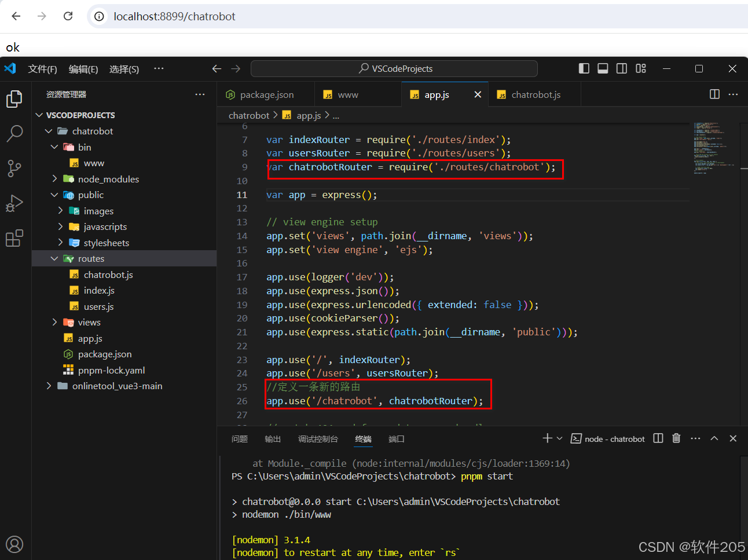Split the terminal pane
This screenshot has height=560, width=748.
tap(658, 438)
